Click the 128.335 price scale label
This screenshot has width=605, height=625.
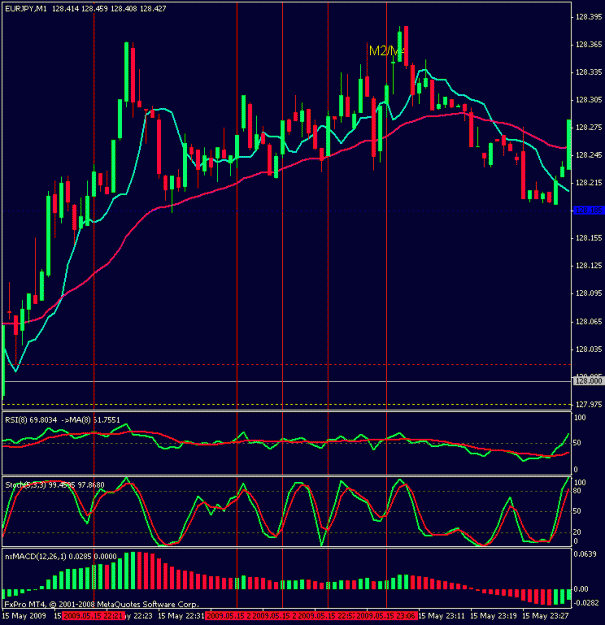[588, 72]
